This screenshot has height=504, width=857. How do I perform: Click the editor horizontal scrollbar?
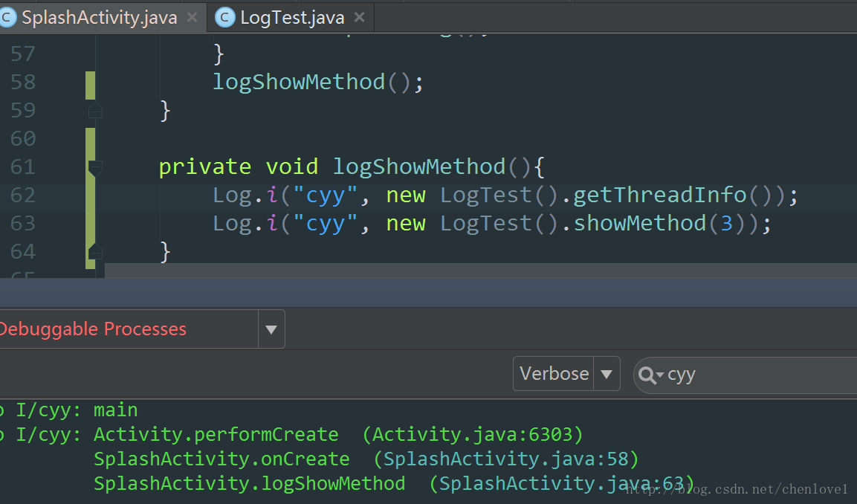tap(481, 271)
